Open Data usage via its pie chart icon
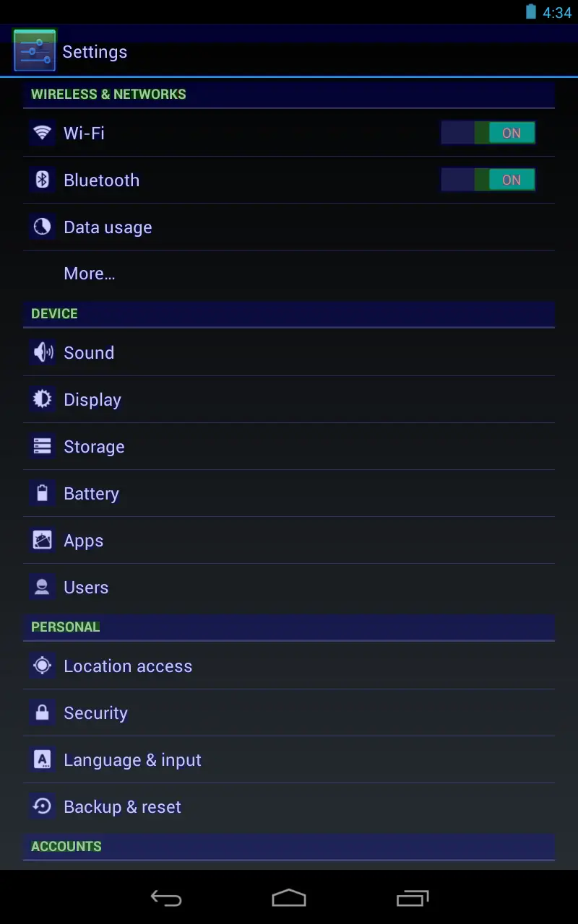Image resolution: width=578 pixels, height=924 pixels. click(42, 227)
